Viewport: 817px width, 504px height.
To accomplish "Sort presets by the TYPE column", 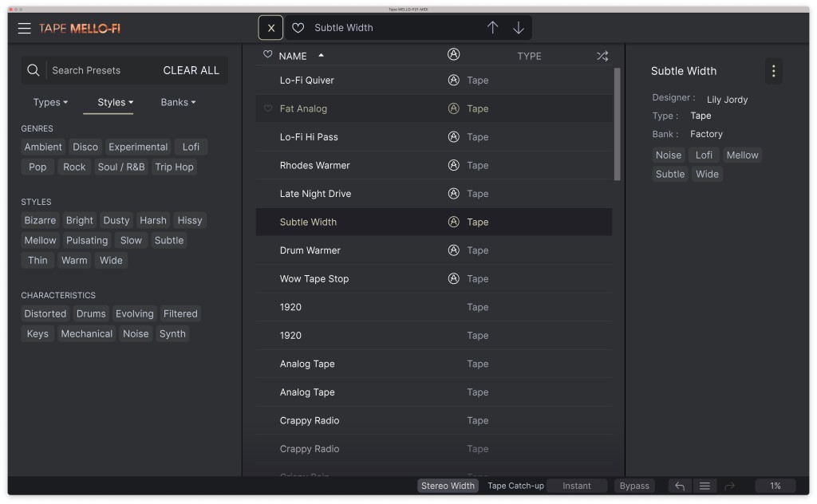I will coord(529,56).
